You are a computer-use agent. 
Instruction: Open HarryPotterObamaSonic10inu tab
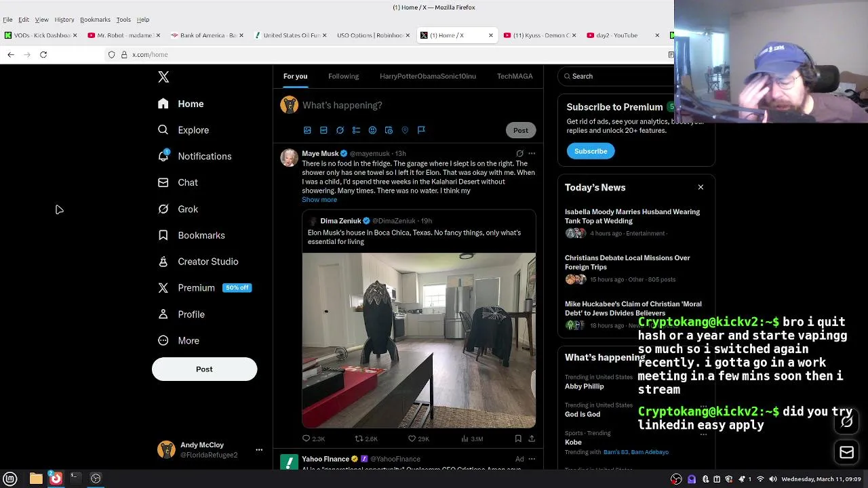coord(428,77)
